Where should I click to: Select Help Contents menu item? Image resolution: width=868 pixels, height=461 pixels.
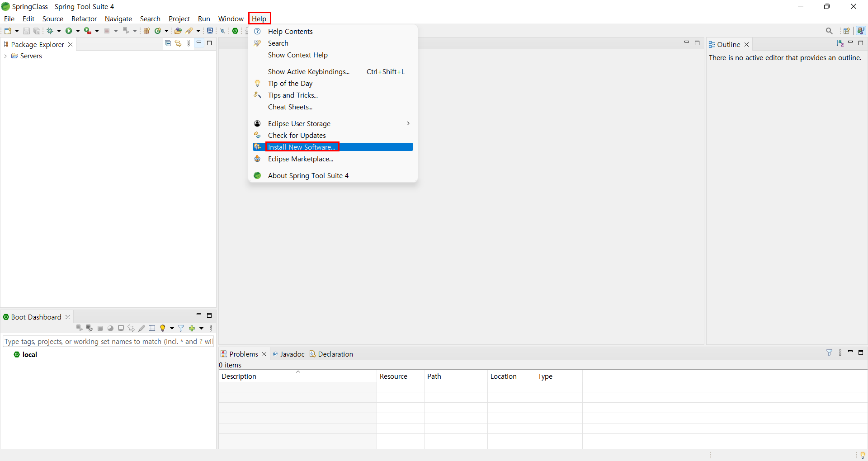click(x=333, y=31)
